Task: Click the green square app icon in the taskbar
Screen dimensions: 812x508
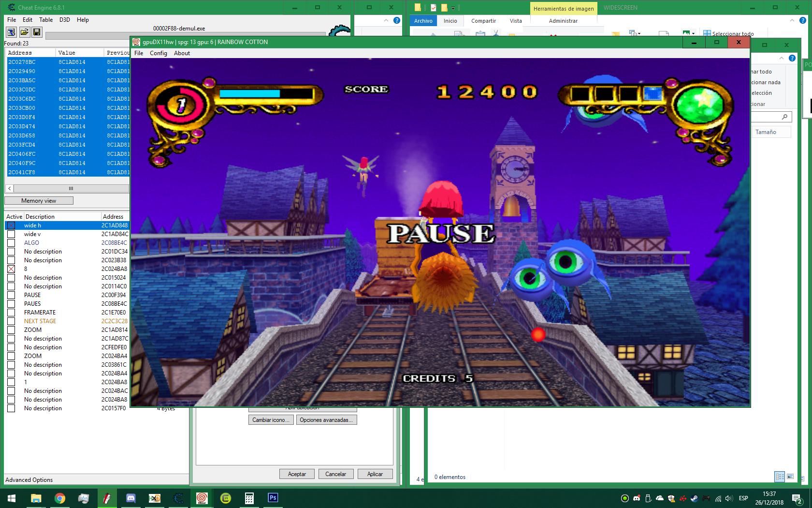Action: click(x=226, y=498)
